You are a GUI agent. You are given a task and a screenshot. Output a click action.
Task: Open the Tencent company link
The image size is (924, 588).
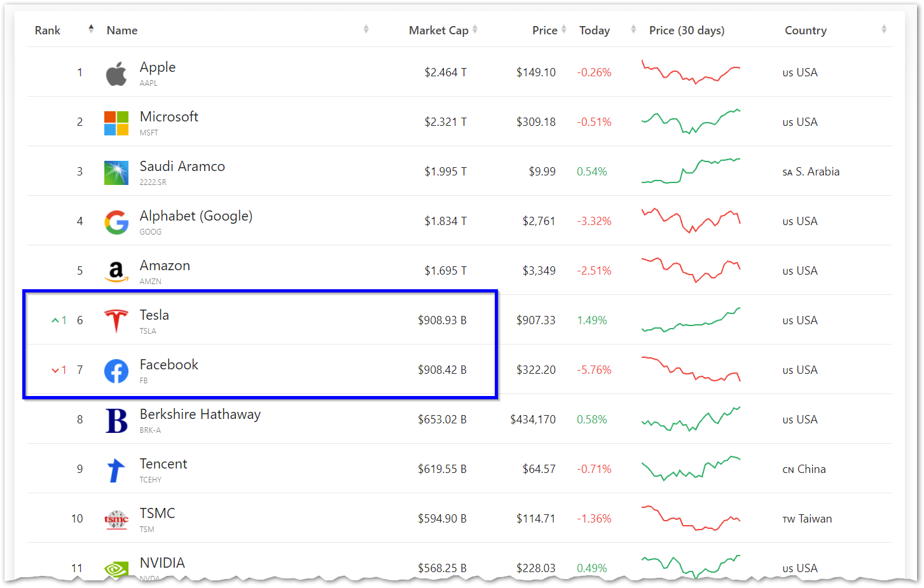click(163, 464)
